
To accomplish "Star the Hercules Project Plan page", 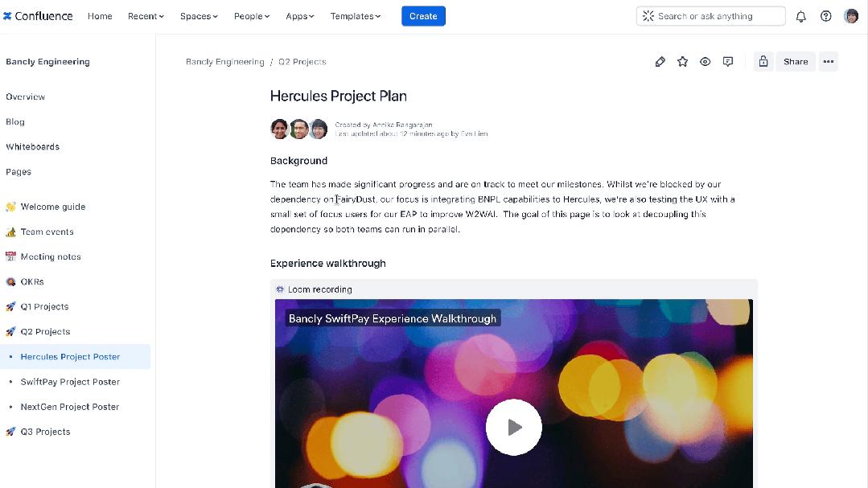I will [x=682, y=61].
